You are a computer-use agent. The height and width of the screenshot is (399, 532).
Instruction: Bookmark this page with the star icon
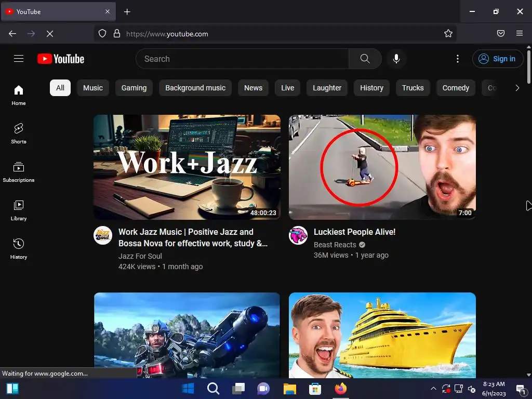coord(448,34)
